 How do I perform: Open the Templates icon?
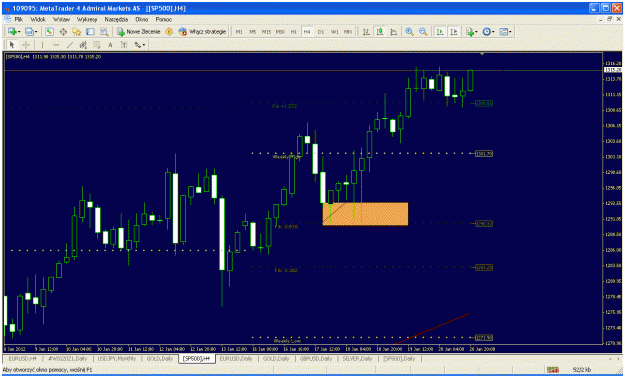coord(503,31)
